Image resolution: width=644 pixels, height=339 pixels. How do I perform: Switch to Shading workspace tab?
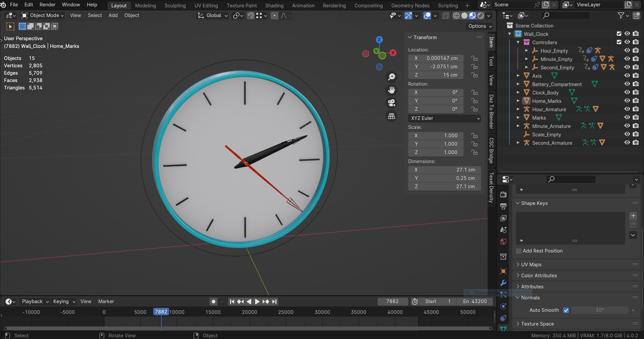tap(274, 6)
